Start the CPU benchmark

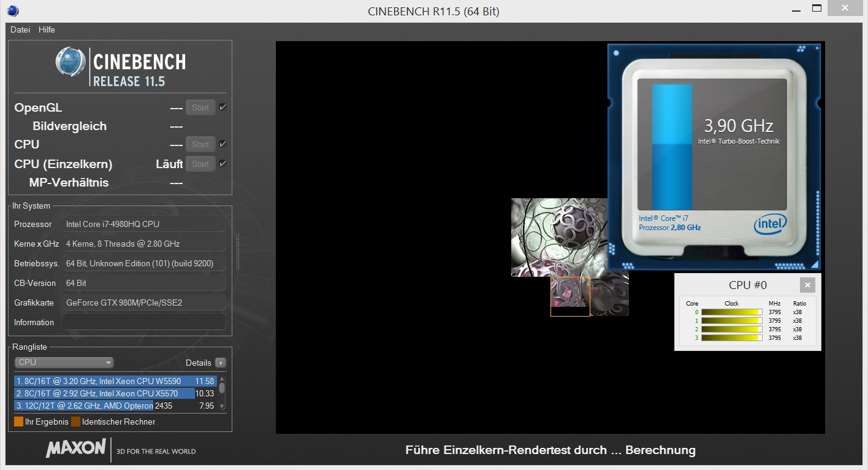tap(200, 145)
